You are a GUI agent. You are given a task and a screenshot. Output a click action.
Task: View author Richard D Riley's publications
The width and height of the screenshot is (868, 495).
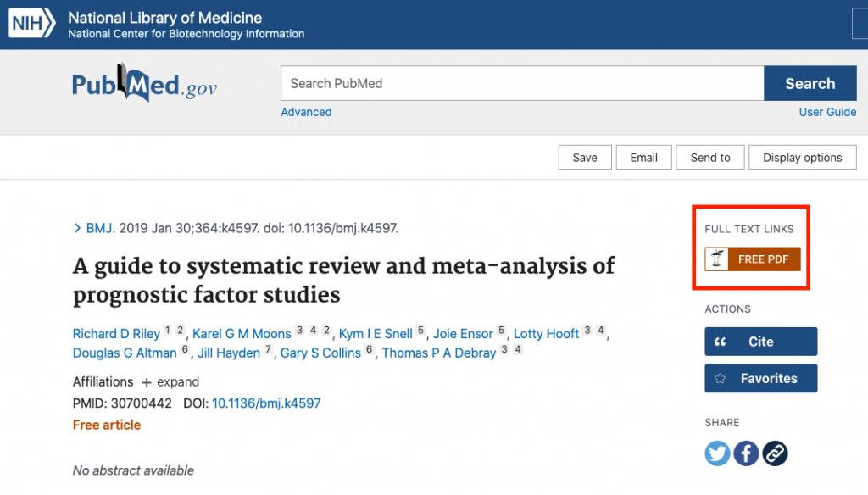(x=116, y=333)
